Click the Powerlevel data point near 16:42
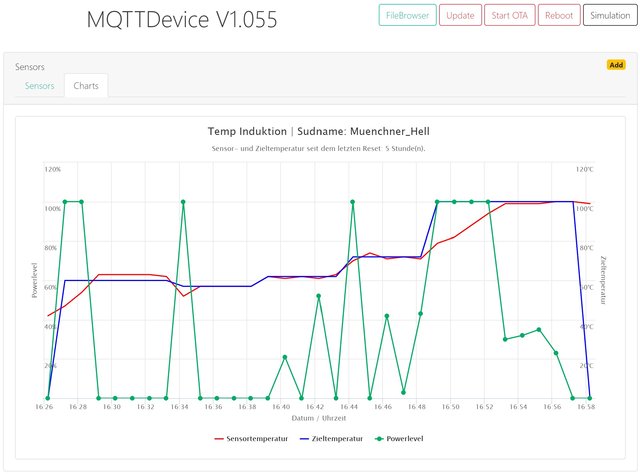Viewport: 640px width, 474px height. [318, 296]
